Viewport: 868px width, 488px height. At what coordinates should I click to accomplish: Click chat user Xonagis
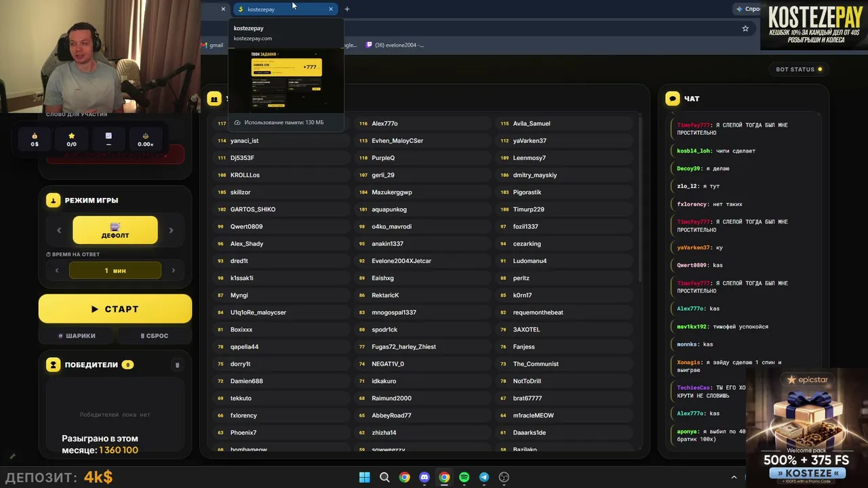(688, 363)
